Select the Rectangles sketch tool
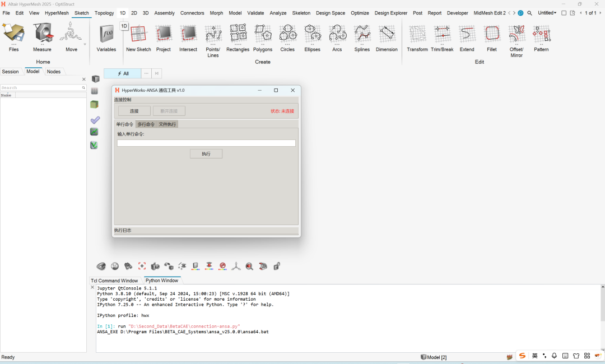This screenshot has width=605, height=364. click(x=238, y=35)
